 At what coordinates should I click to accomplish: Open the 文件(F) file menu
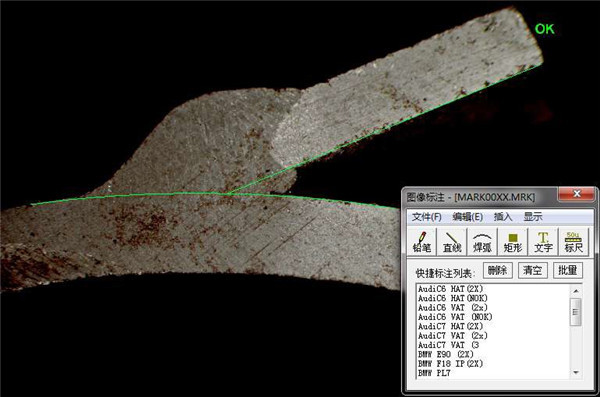pyautogui.click(x=427, y=217)
